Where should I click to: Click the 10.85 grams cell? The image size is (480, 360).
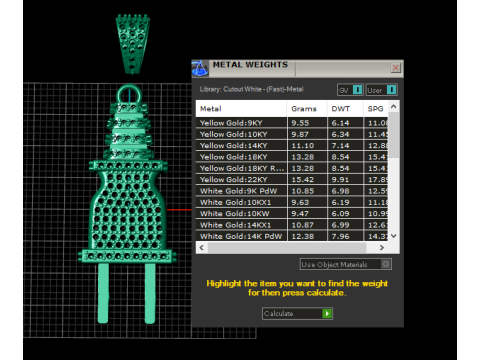[x=307, y=191]
